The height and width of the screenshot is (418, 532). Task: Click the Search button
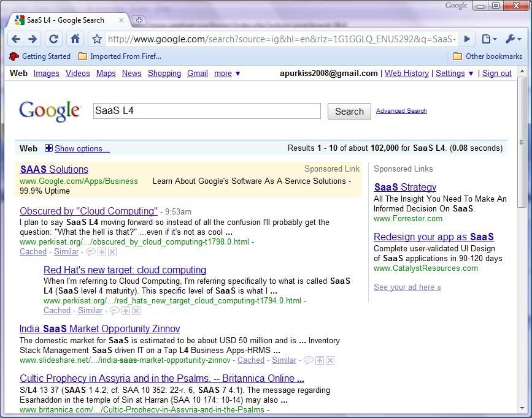349,111
